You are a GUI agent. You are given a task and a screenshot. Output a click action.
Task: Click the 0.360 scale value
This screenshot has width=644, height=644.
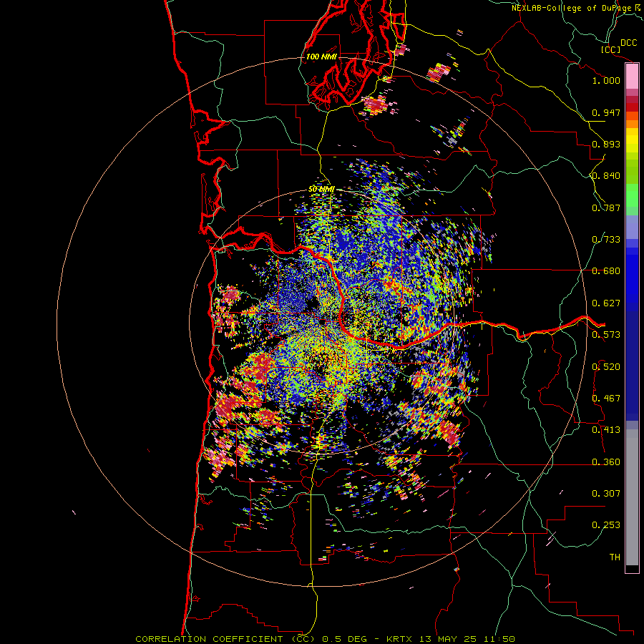pos(606,462)
